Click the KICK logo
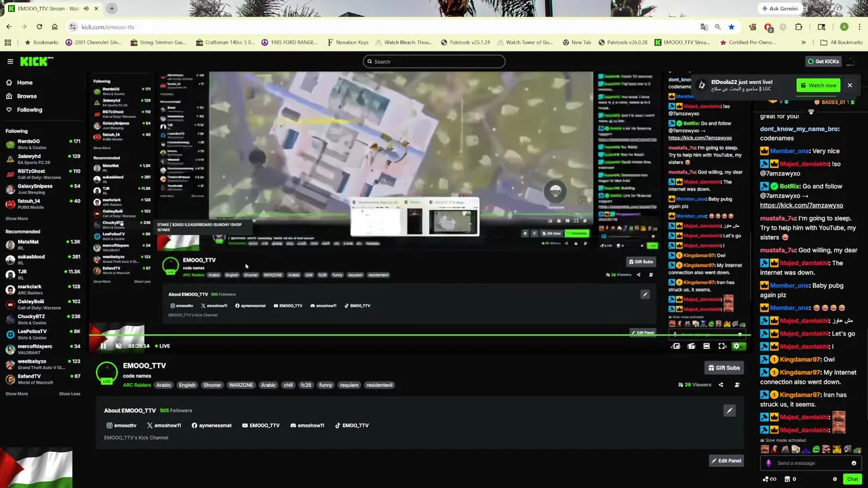Image resolution: width=868 pixels, height=488 pixels. click(36, 61)
